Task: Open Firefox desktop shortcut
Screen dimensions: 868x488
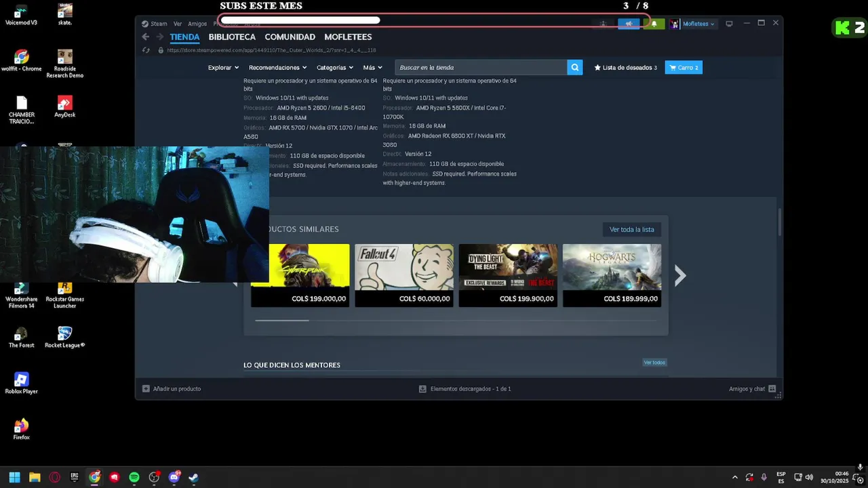Action: 21,430
